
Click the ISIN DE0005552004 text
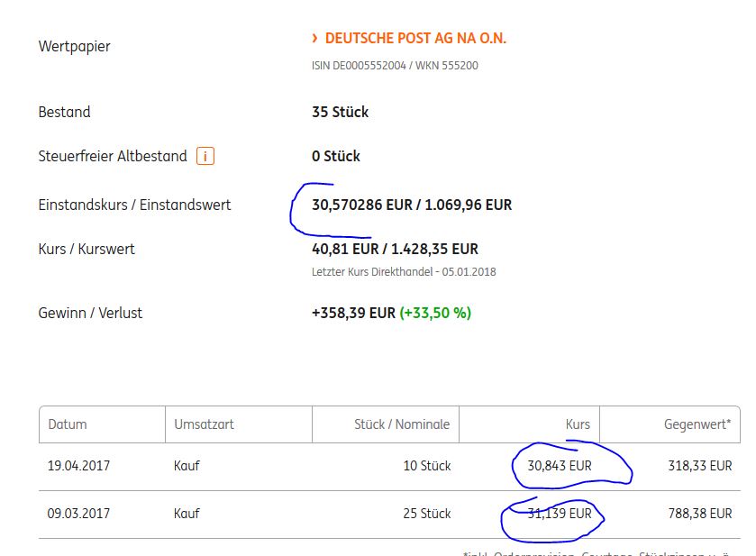pyautogui.click(x=357, y=66)
